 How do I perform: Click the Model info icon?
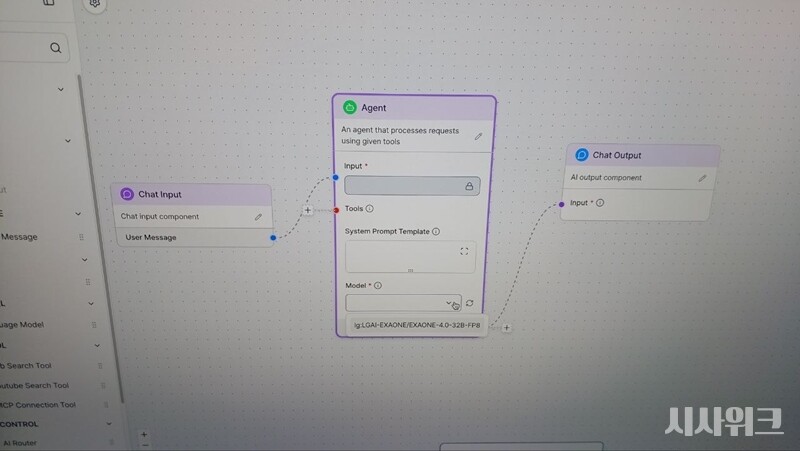click(x=378, y=286)
